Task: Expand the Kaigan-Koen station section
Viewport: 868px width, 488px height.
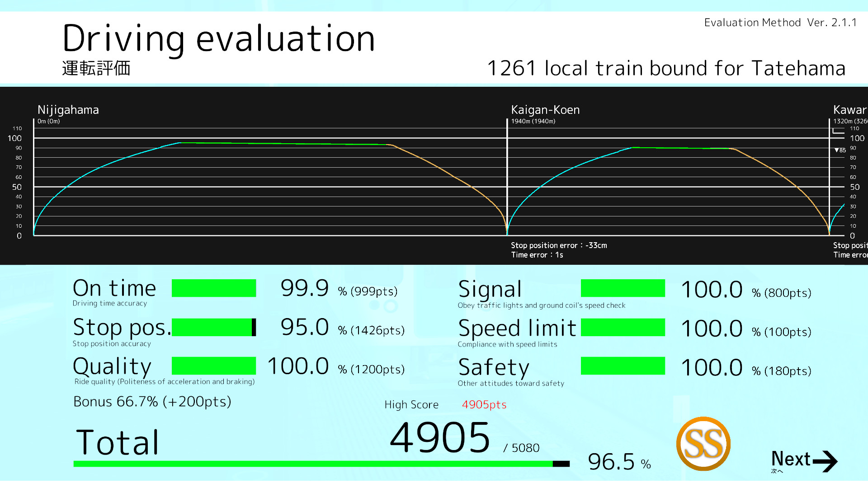Action: coord(545,110)
